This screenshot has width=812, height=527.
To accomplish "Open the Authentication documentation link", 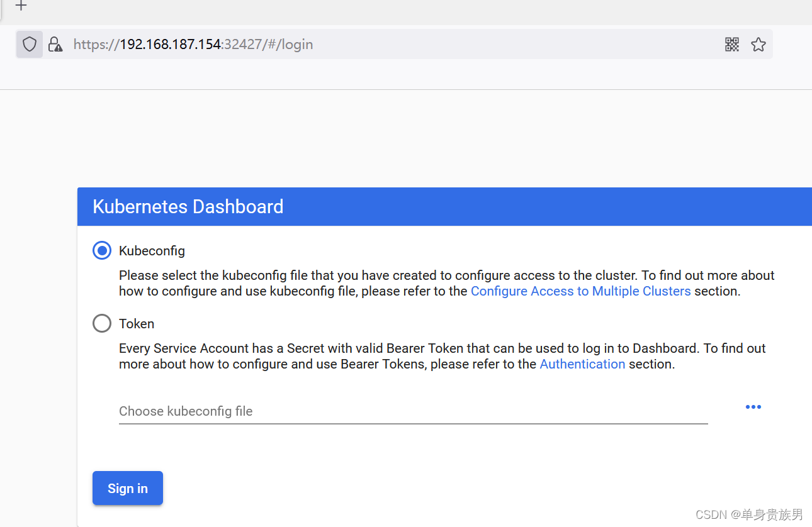I will tap(582, 364).
